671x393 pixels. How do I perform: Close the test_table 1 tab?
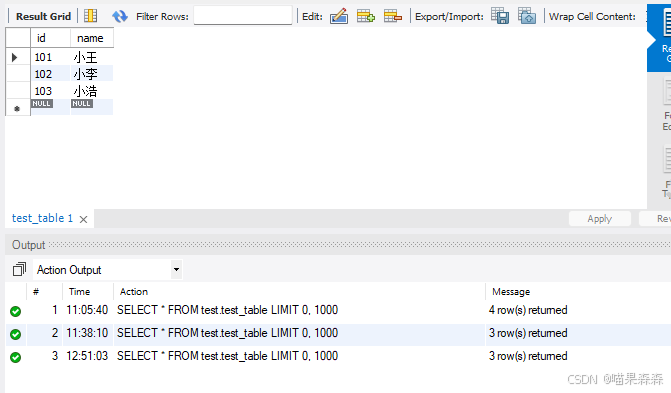click(83, 220)
